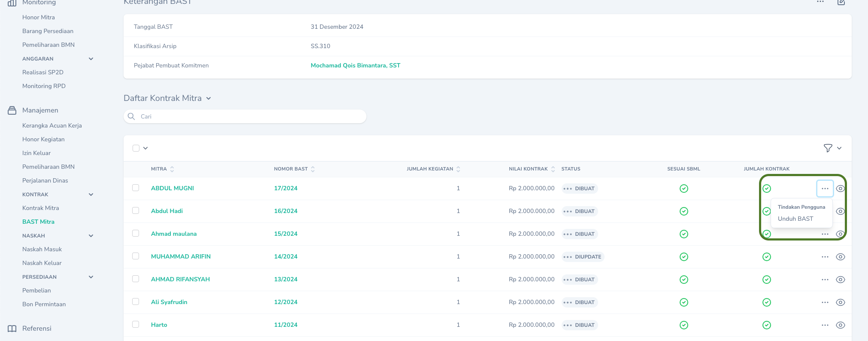The image size is (868, 341).
Task: Click Jumlah Kontrak check icon for AHMAD RIFANSYAH
Action: click(767, 280)
